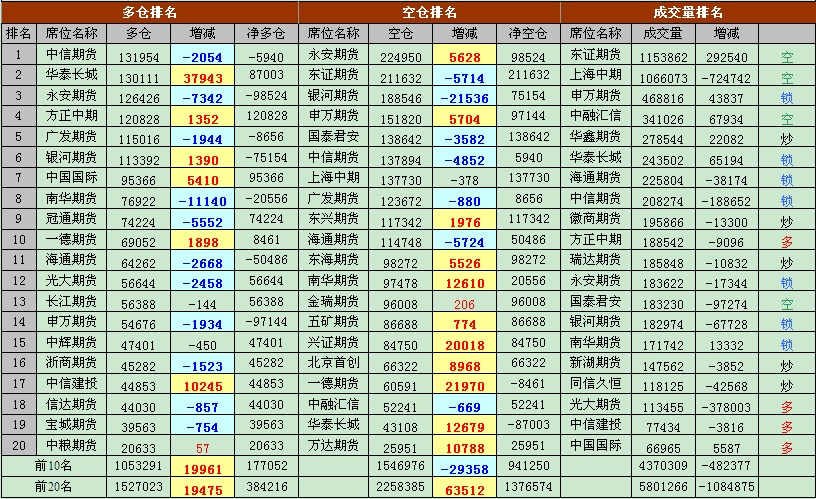This screenshot has height=499, width=816.
Task: Click the 空仓排名 section header
Action: click(x=429, y=12)
